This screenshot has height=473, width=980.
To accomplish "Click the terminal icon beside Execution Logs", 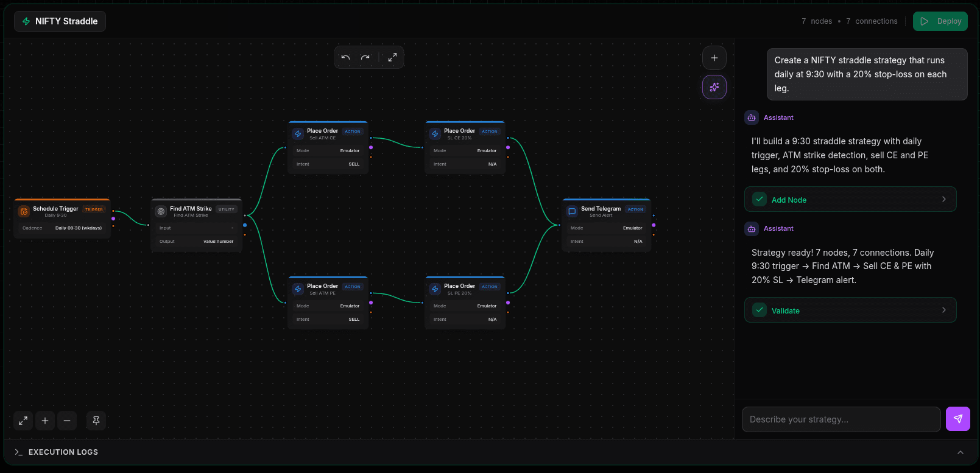I will (18, 452).
